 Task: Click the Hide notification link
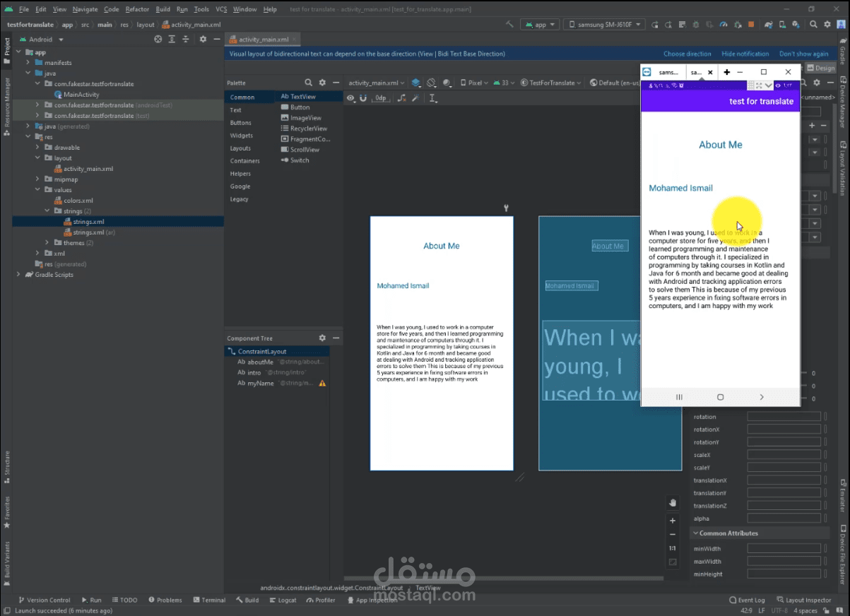(x=745, y=53)
